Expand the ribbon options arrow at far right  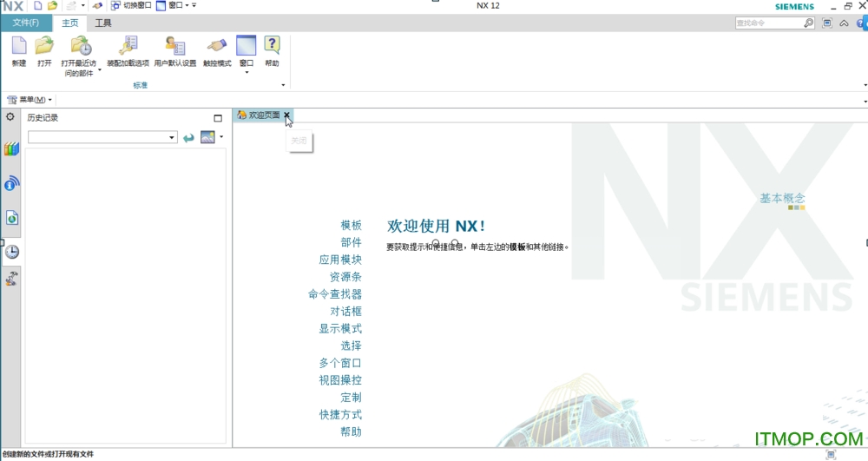865,85
